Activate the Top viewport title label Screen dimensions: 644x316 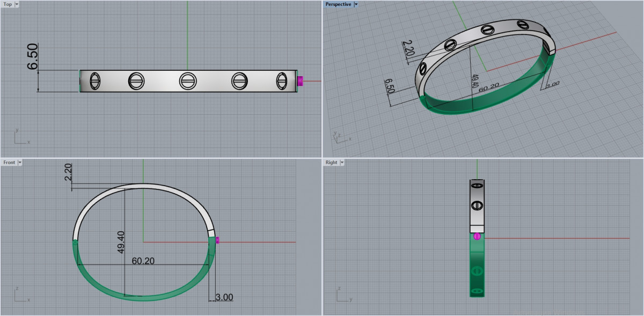tap(8, 4)
